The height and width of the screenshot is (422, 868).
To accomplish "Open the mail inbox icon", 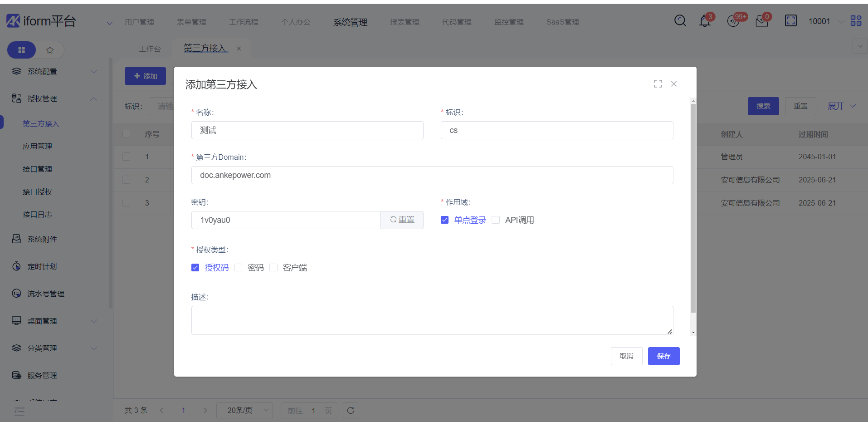I will point(761,21).
